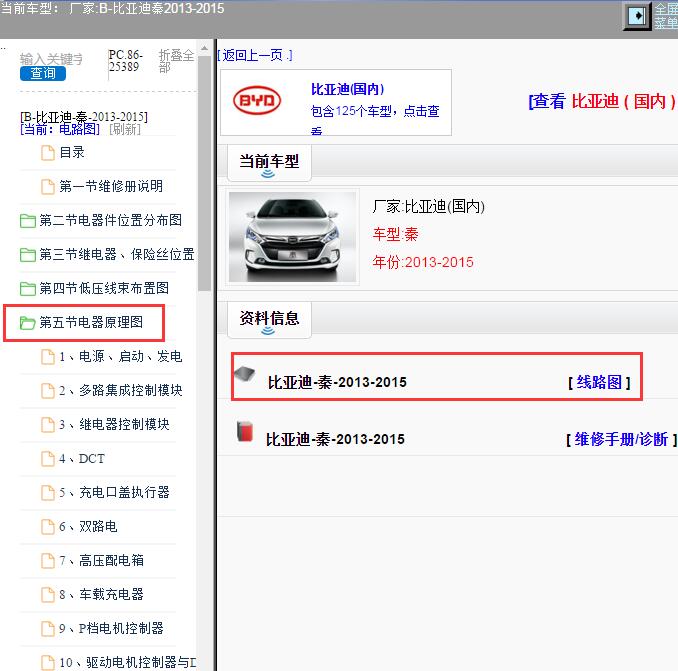Image resolution: width=678 pixels, height=671 pixels.
Task: Click 查看 比亚迪(国内) link
Action: (602, 102)
